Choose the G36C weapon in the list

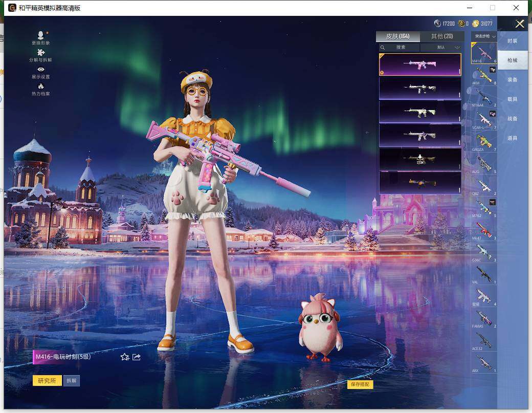click(484, 252)
